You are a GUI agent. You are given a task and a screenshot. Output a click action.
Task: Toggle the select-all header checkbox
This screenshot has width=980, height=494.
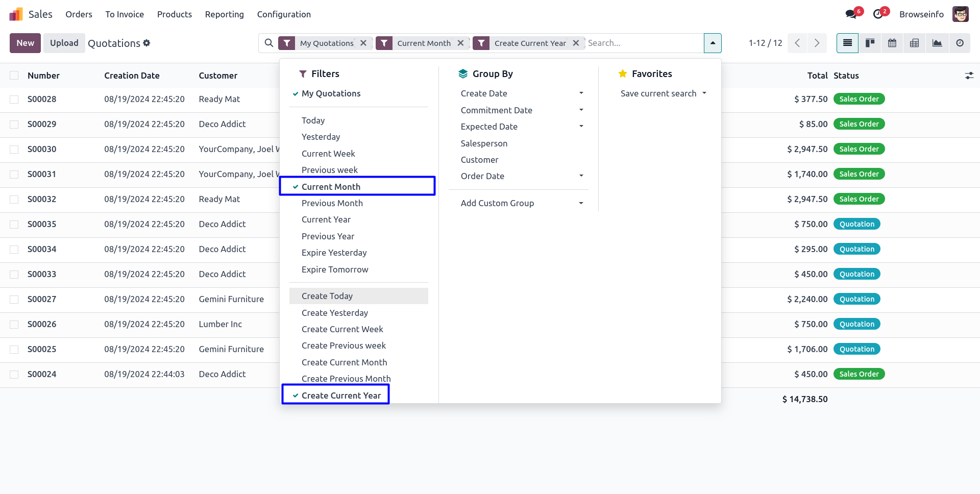click(x=14, y=76)
